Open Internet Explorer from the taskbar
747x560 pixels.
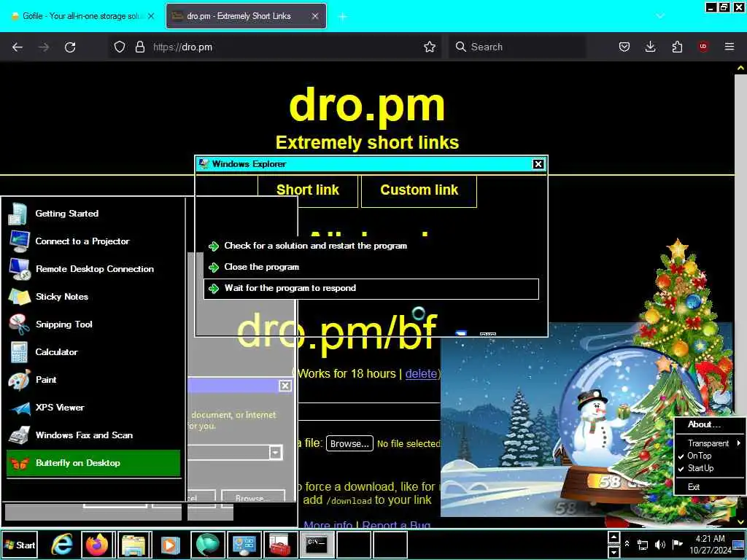[62, 545]
